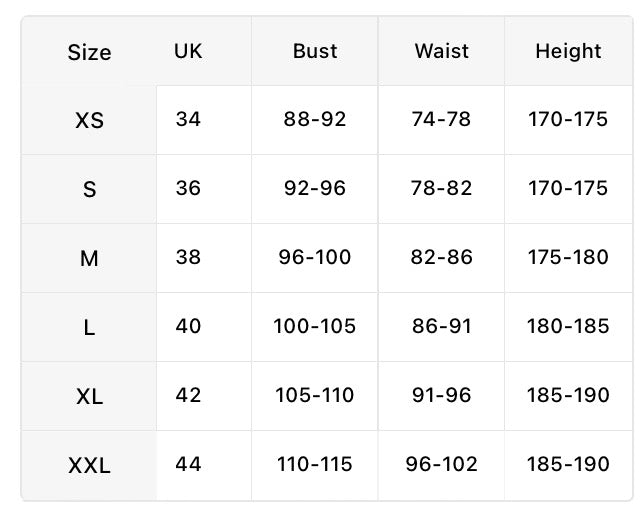
Task: Select the Waist column header
Action: click(442, 51)
